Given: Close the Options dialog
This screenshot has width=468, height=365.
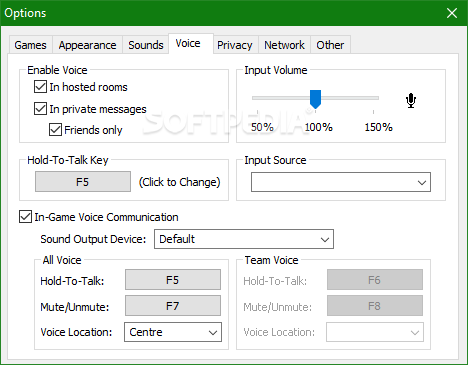Looking at the screenshot, I should click(x=452, y=13).
